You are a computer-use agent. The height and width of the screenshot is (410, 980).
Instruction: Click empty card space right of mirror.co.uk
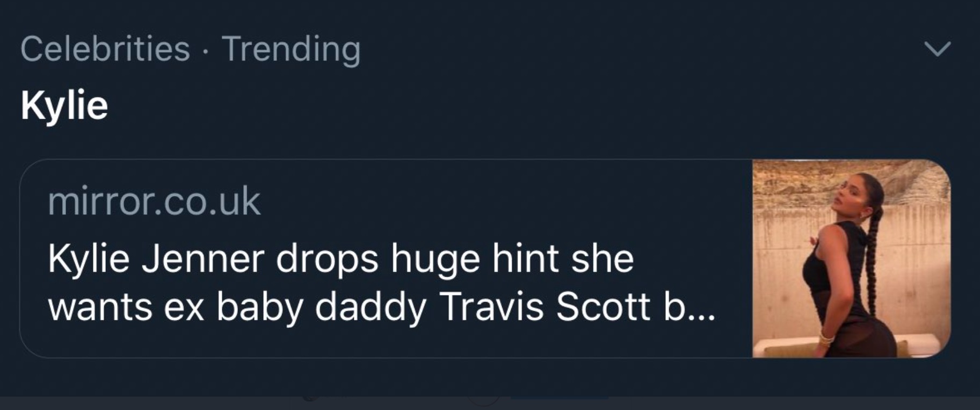click(483, 202)
